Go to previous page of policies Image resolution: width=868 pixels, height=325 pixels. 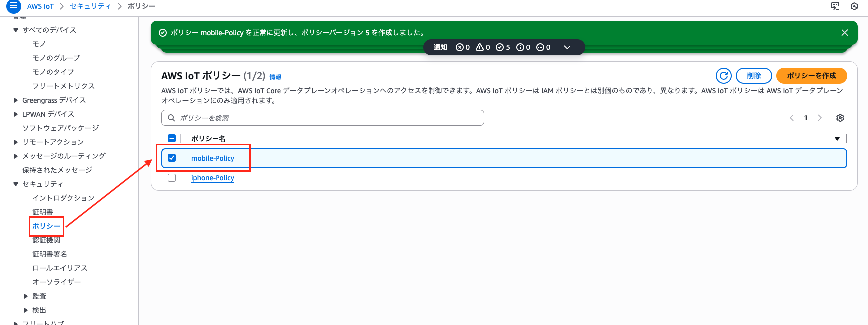coord(792,118)
